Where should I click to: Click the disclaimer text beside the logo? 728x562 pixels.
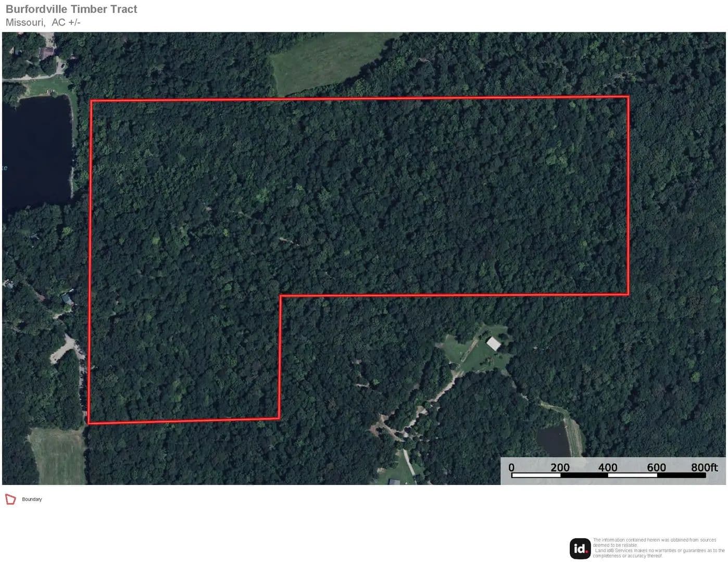pyautogui.click(x=658, y=548)
